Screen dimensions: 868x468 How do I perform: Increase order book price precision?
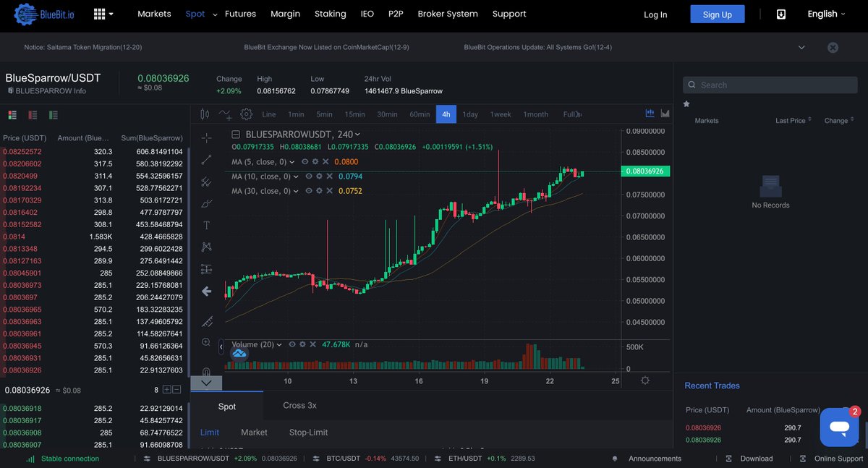[166, 389]
